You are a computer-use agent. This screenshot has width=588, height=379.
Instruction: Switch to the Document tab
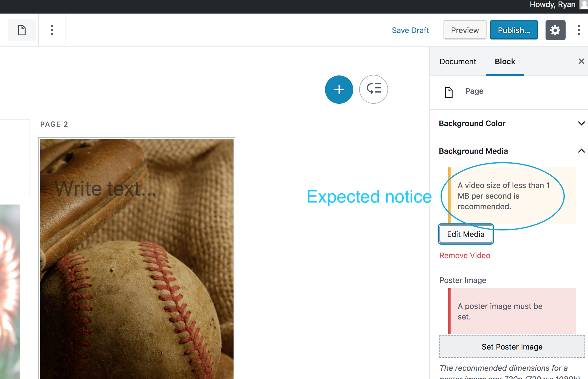coord(458,61)
